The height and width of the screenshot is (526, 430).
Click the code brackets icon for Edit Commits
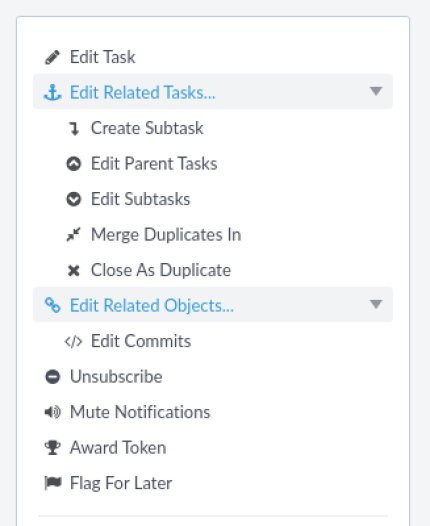(73, 341)
